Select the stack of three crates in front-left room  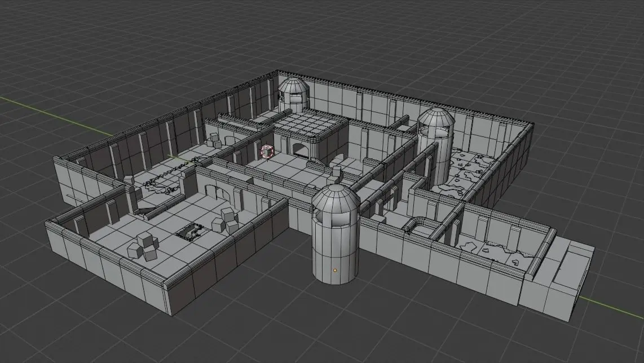[x=143, y=246]
